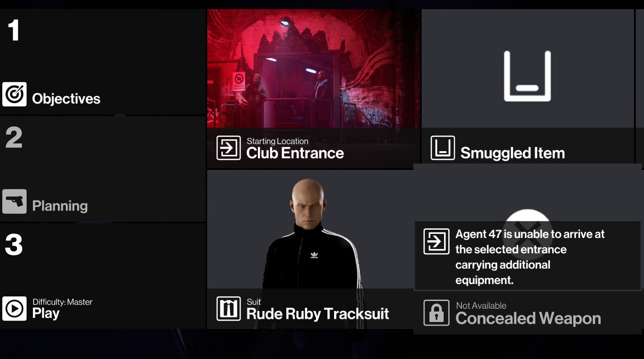This screenshot has height=359, width=644.
Task: Click the Not Available Concealed Weapon slot
Action: pos(528,313)
